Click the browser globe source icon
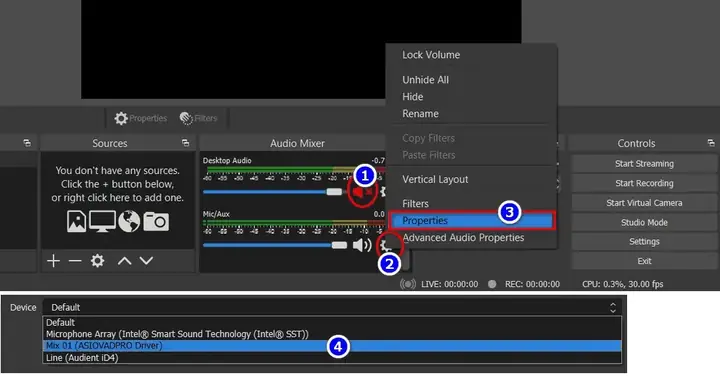Screen dimensions: 720x376 (129, 222)
